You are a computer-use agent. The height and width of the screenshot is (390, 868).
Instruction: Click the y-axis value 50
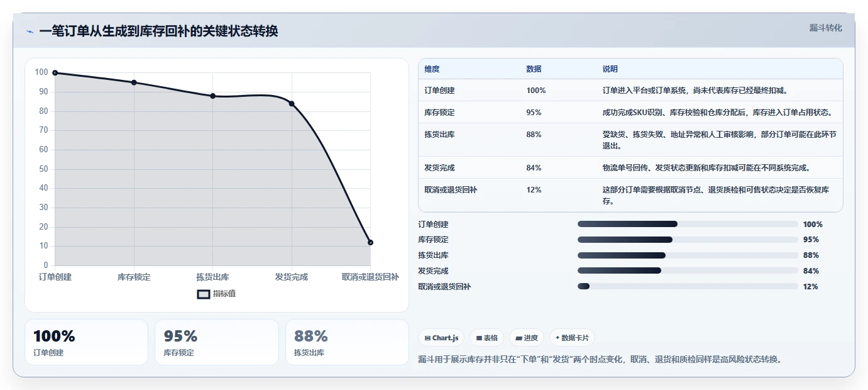(x=44, y=169)
